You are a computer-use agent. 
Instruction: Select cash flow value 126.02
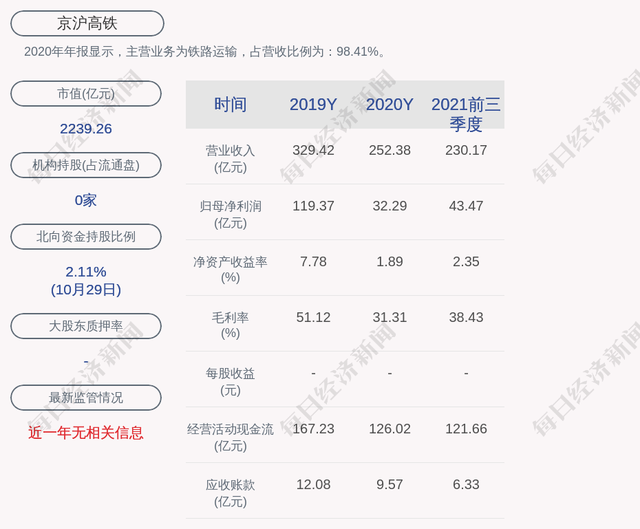(x=389, y=429)
